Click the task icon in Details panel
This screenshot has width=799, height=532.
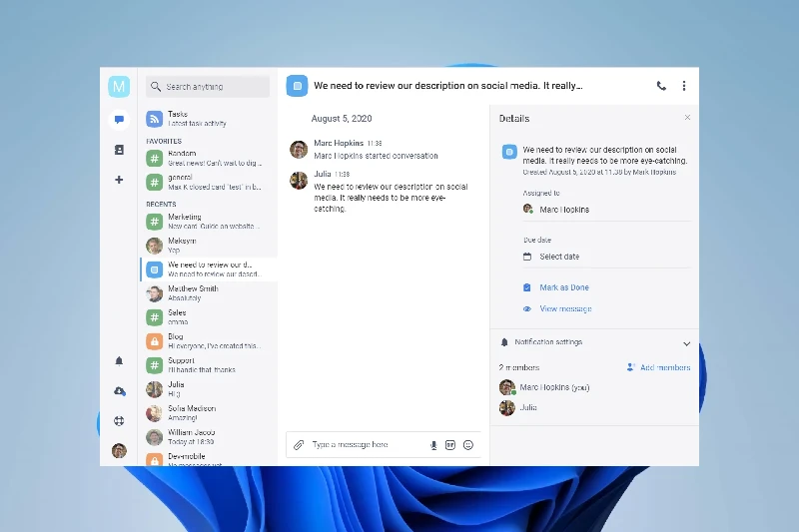pyautogui.click(x=509, y=152)
